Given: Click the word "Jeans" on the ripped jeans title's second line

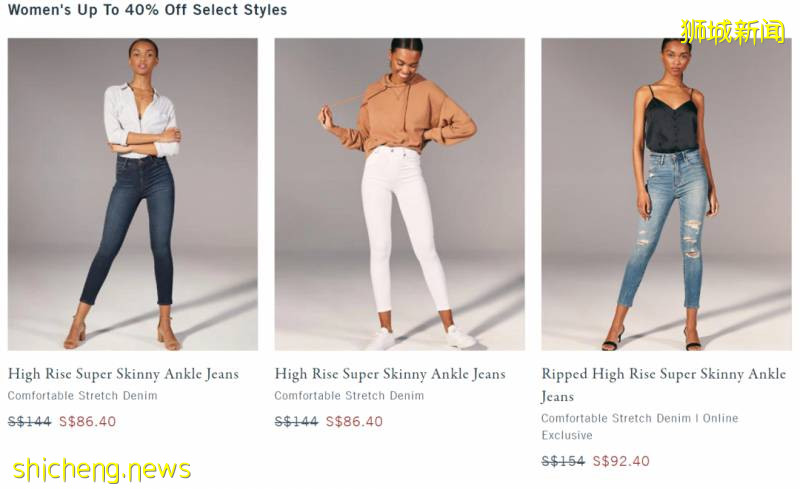Looking at the screenshot, I should coord(558,397).
